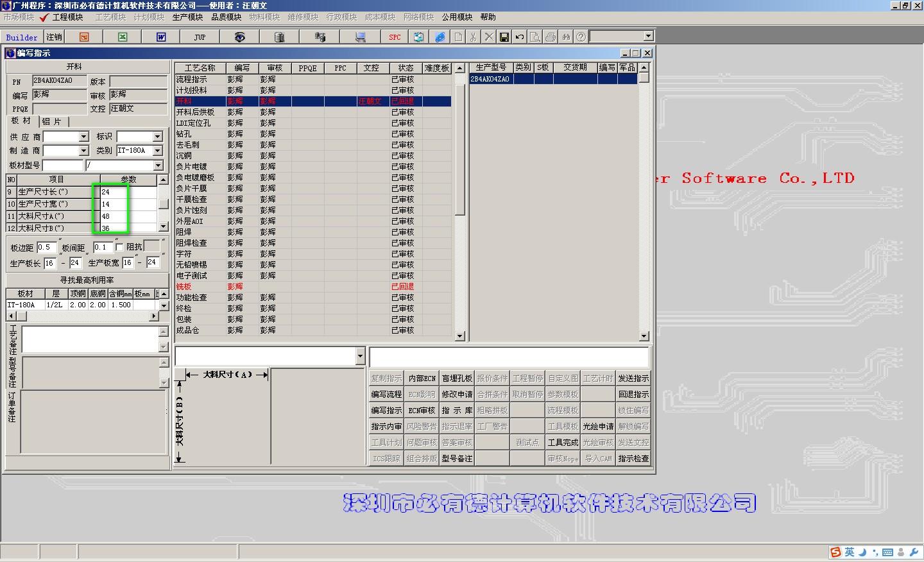Image resolution: width=924 pixels, height=562 pixels.
Task: Click the Internet Explorer icon in toolbar
Action: [x=440, y=37]
